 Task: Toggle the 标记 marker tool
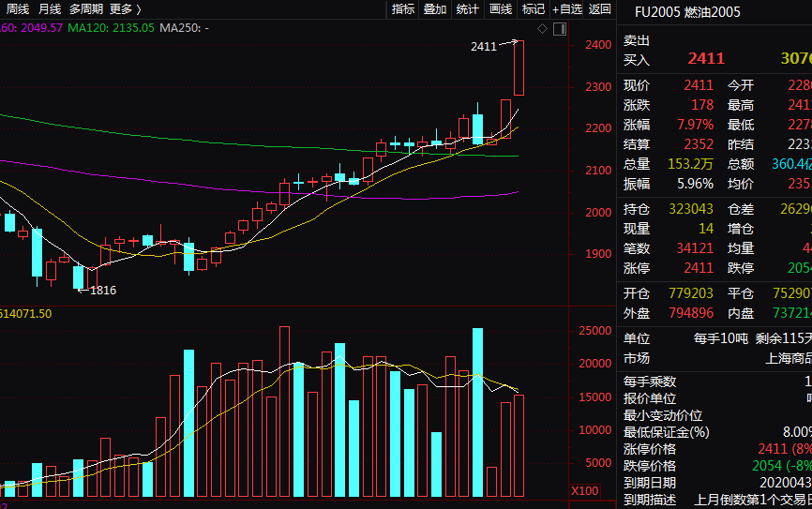click(x=533, y=9)
